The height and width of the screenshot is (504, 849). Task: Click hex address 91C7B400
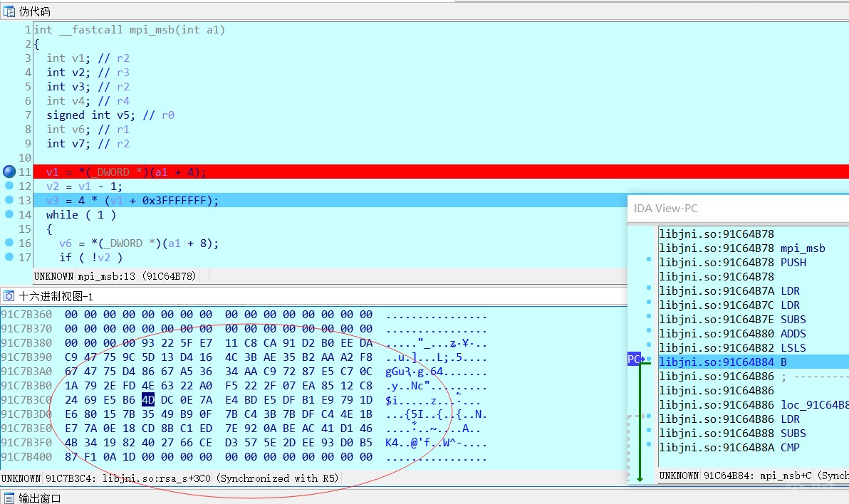(26, 457)
